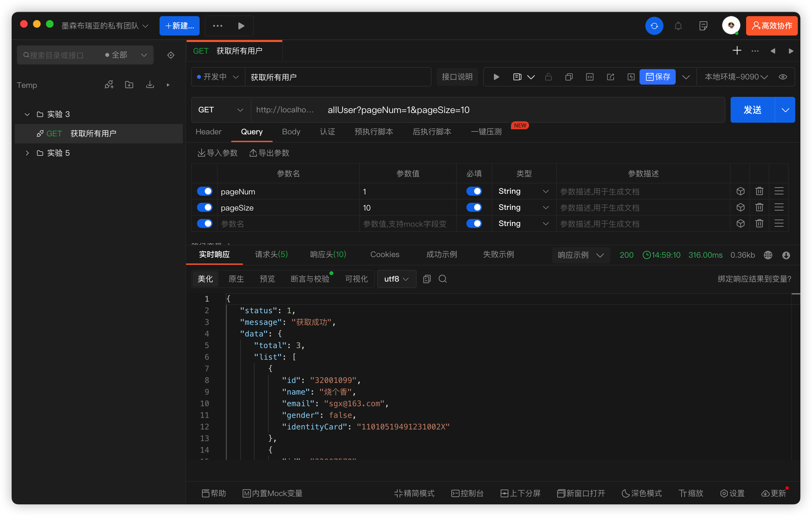Open the 开发中 status dropdown
The width and height of the screenshot is (812, 516).
coord(218,77)
